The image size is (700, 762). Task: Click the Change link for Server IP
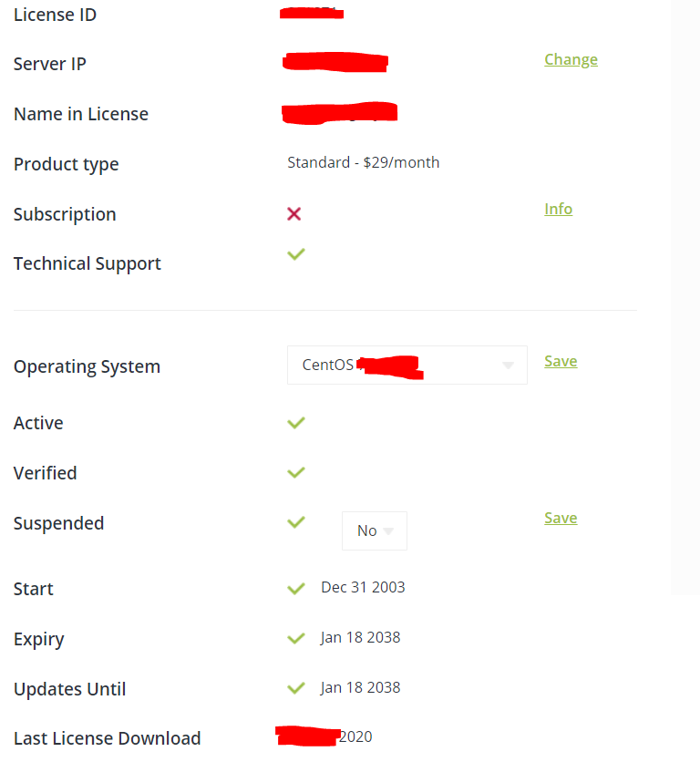coord(571,60)
